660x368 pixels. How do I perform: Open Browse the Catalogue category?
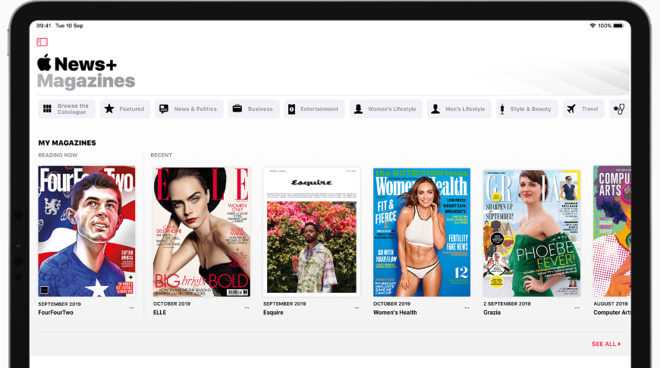[x=67, y=109]
